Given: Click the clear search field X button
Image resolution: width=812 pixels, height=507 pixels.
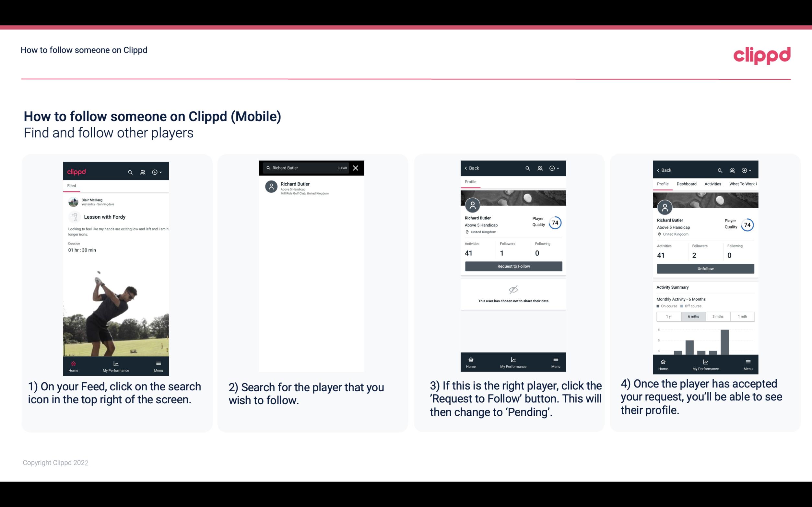Looking at the screenshot, I should point(356,168).
